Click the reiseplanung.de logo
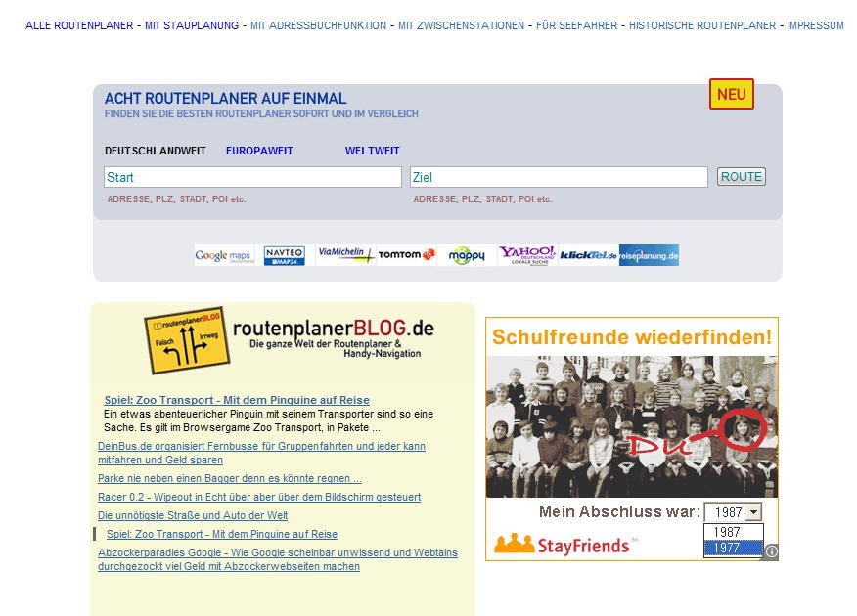This screenshot has height=616, width=857. (x=649, y=255)
